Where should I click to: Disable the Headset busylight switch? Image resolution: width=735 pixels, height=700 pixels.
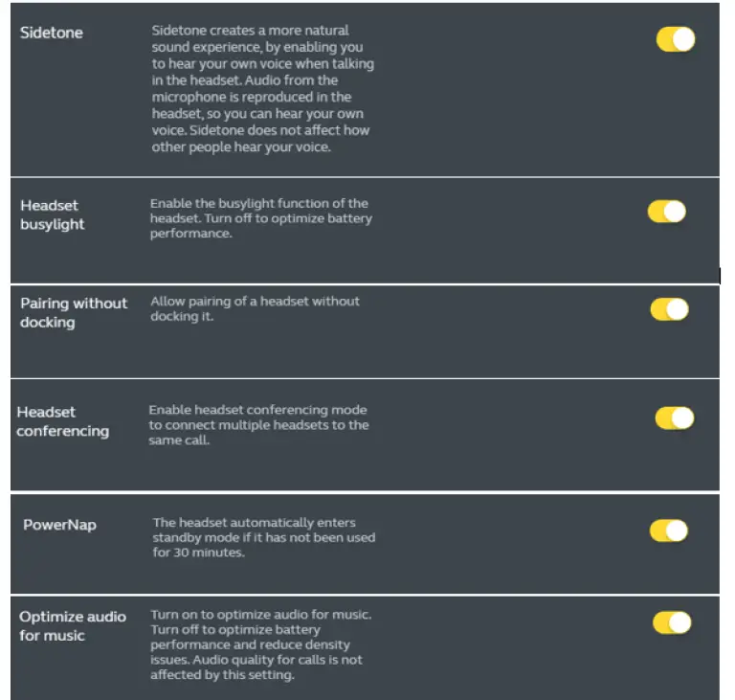point(667,212)
